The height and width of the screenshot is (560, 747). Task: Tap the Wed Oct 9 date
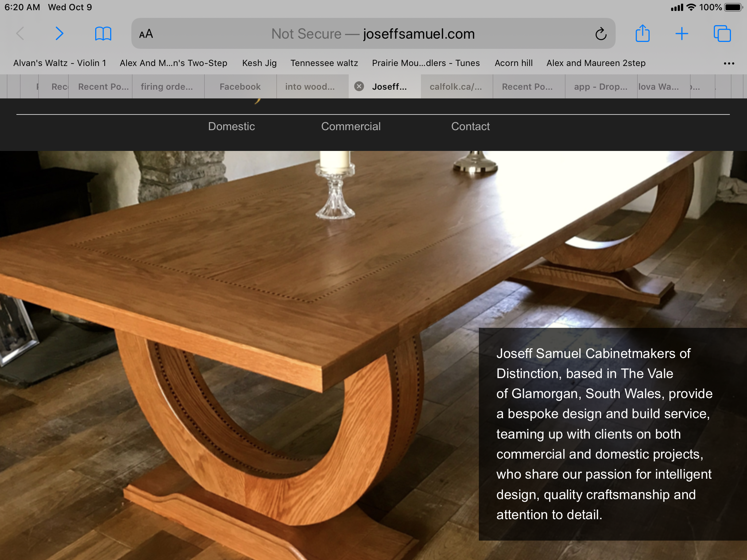[70, 7]
